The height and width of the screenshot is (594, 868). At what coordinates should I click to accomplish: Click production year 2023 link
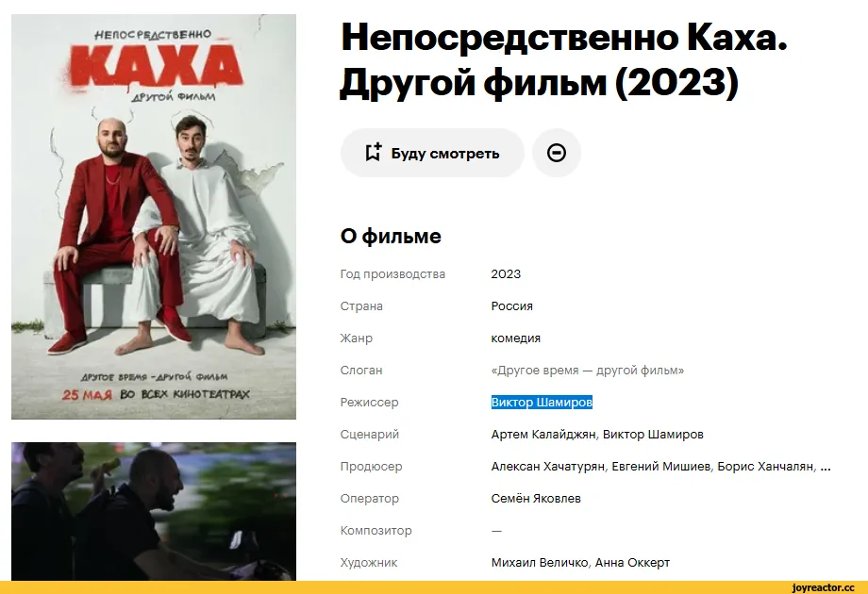pyautogui.click(x=506, y=273)
